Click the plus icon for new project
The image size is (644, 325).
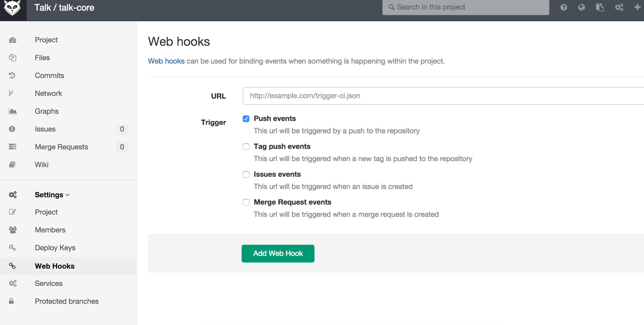637,7
